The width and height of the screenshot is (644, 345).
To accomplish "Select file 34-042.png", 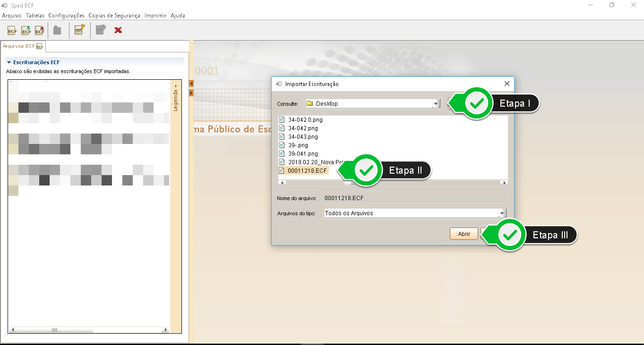I will pos(303,128).
